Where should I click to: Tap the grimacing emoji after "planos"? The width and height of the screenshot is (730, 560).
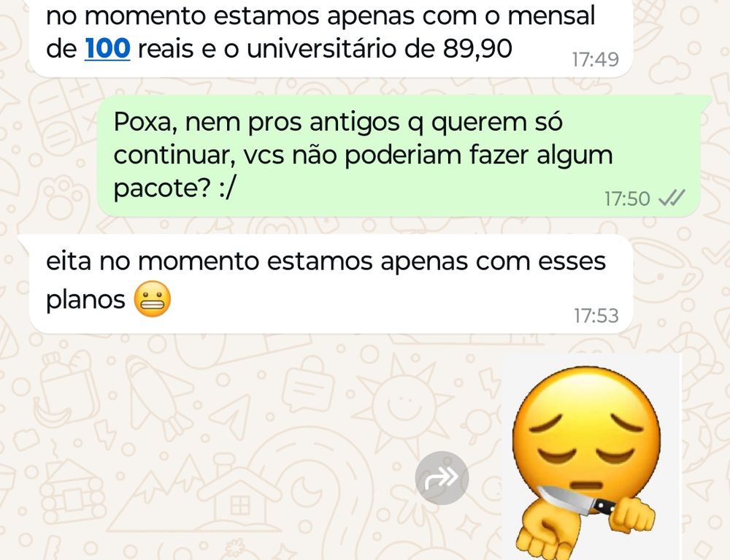coord(153,299)
